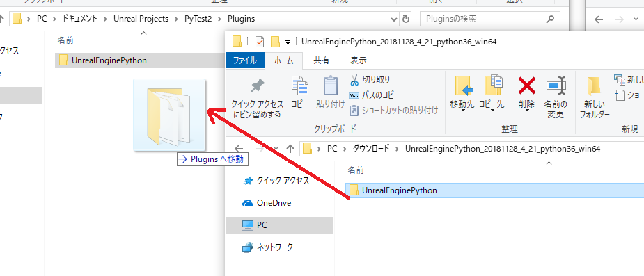Click the Properties quick access toolbar icon
Image resolution: width=644 pixels, height=276 pixels.
pyautogui.click(x=260, y=42)
